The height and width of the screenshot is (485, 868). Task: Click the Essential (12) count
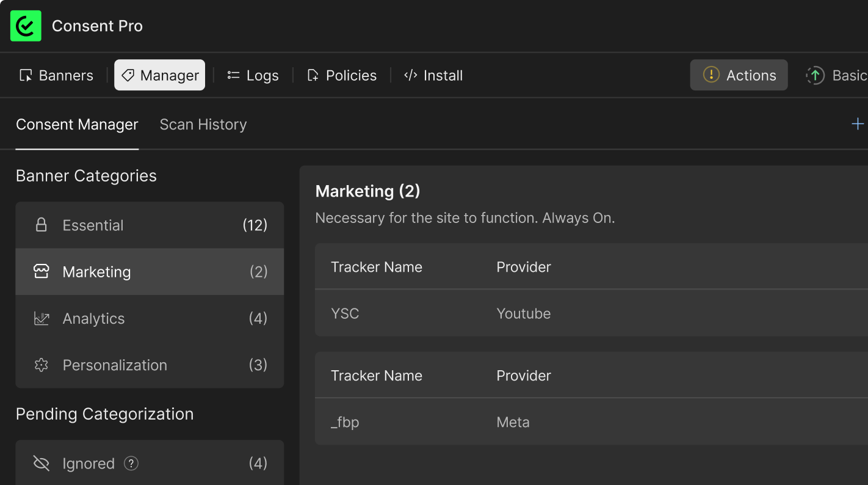click(255, 225)
